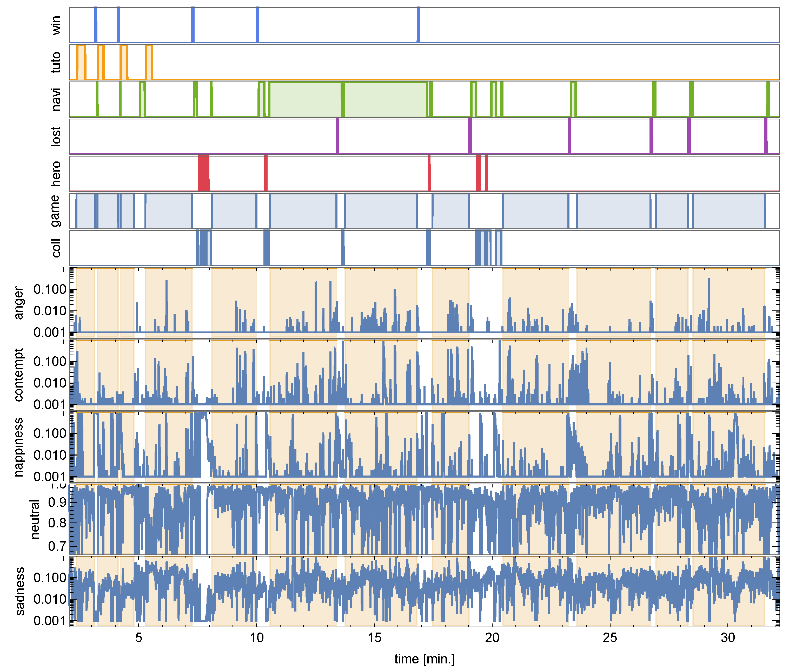Click the wide red hero block near minute 7.5

pyautogui.click(x=204, y=173)
